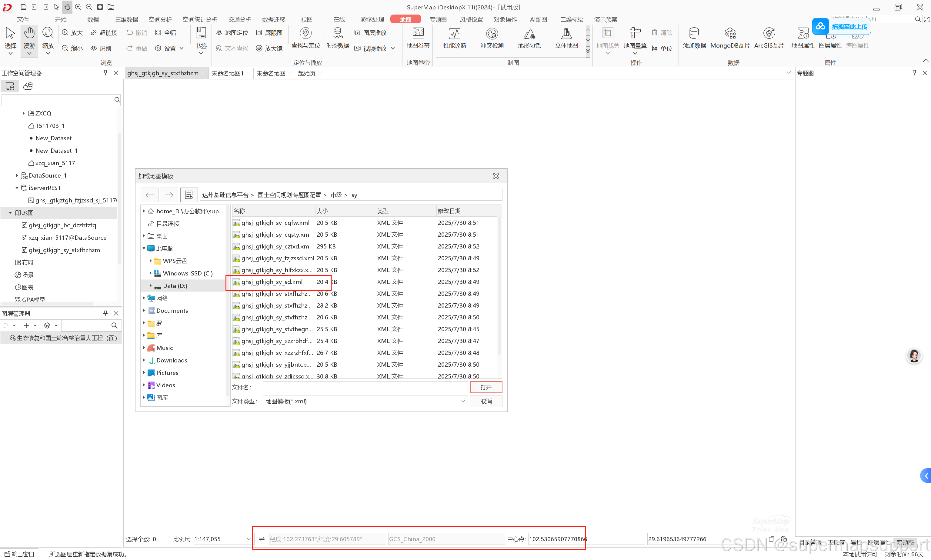
Task: Pin the 专题图 panel
Action: click(914, 73)
